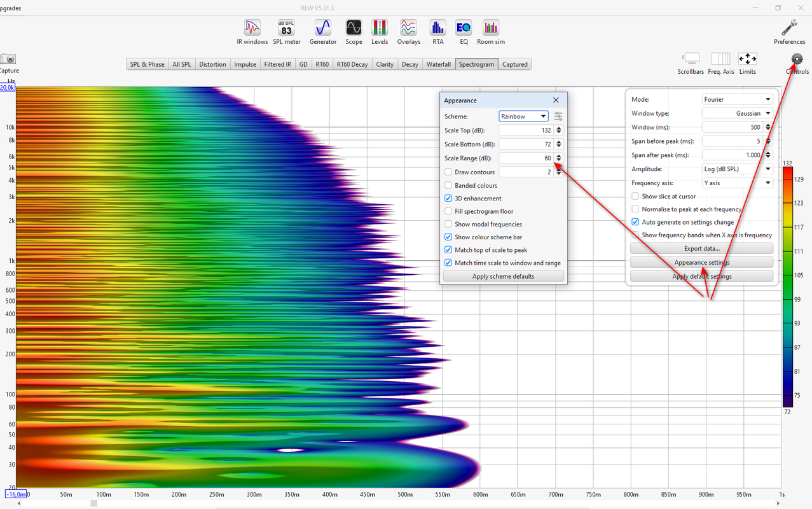Open the Amplitude Log dropdown

click(738, 169)
